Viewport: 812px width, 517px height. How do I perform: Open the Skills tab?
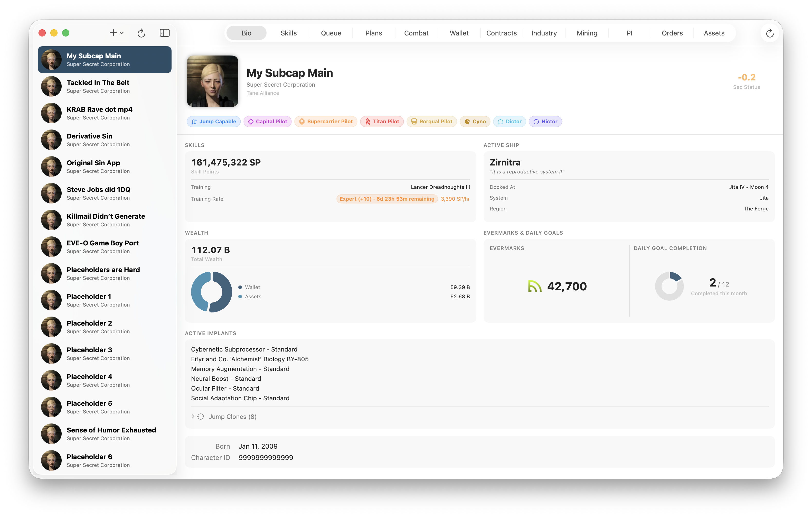click(289, 33)
